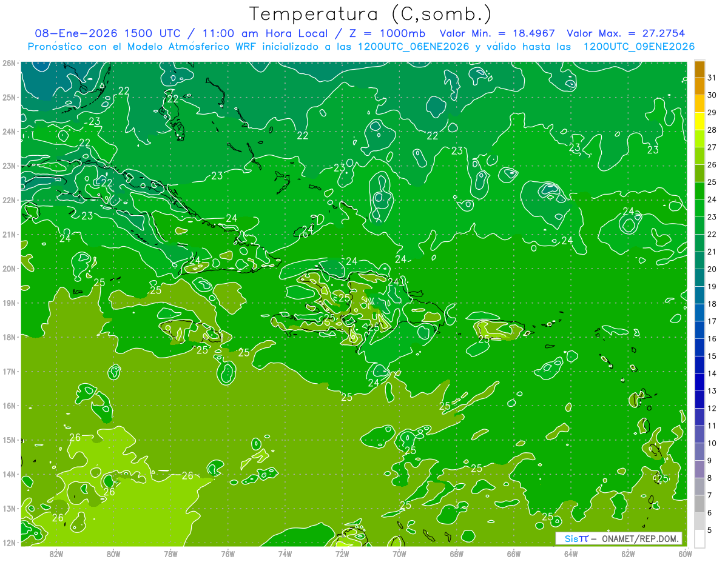728x562 pixels.
Task: Click legend value 20
Action: click(x=712, y=269)
